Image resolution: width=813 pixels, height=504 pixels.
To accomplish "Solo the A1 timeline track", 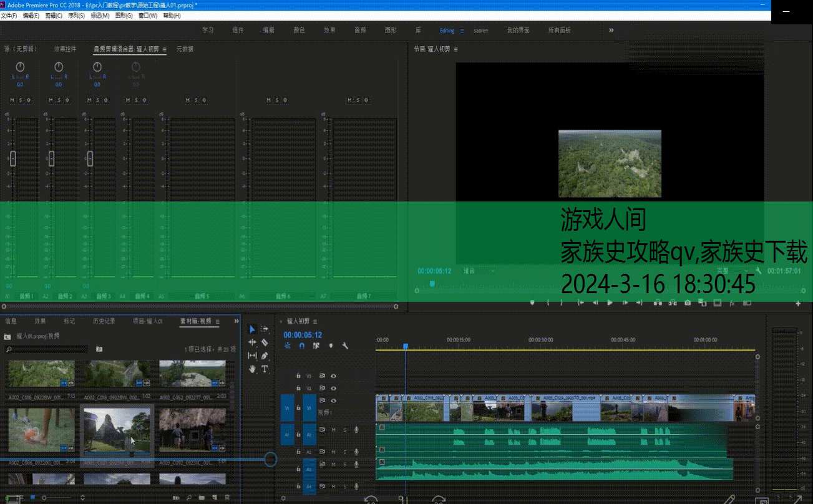I will point(344,429).
